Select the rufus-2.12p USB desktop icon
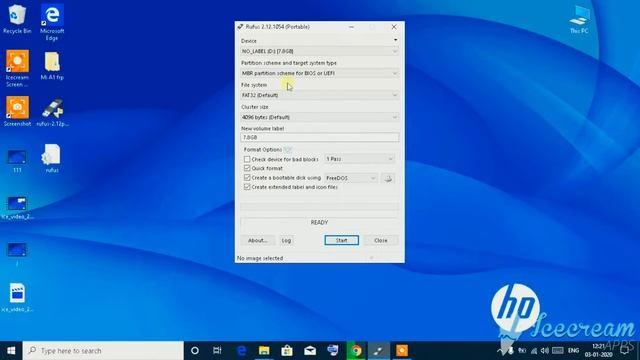 click(52, 112)
